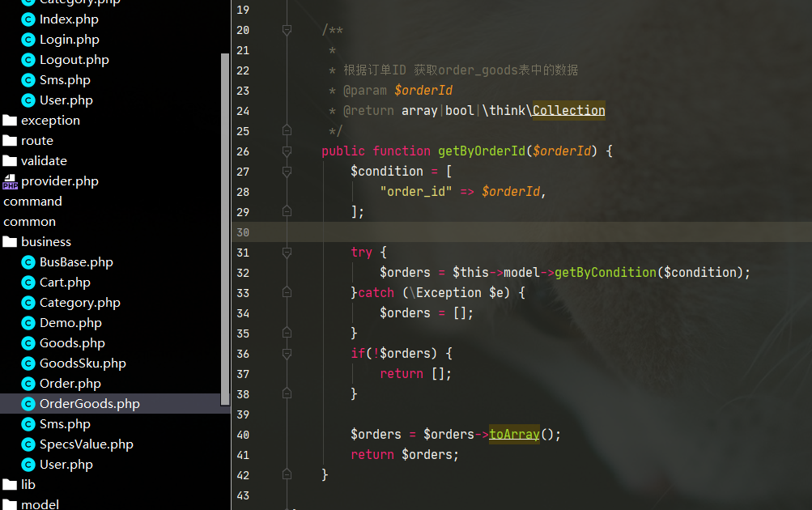This screenshot has height=510, width=812.
Task: Click the SpecsValue.php class icon
Action: (28, 444)
